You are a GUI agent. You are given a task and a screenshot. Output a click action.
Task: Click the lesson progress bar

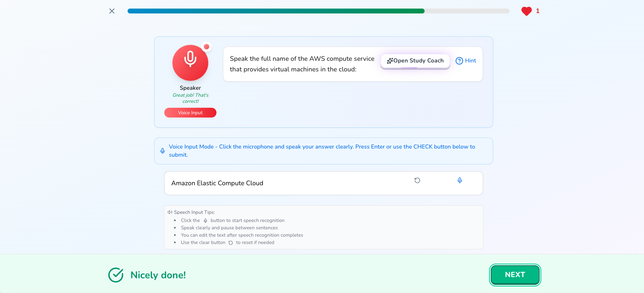[318, 11]
